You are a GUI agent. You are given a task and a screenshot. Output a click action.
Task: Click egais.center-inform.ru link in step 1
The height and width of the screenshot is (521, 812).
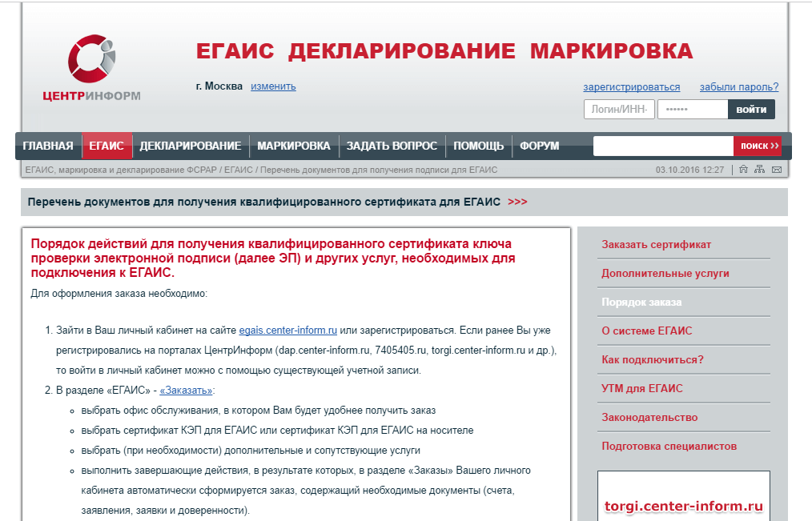pyautogui.click(x=288, y=330)
